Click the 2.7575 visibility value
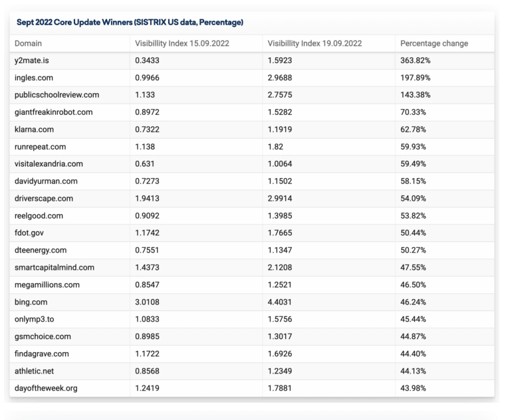 click(x=280, y=95)
